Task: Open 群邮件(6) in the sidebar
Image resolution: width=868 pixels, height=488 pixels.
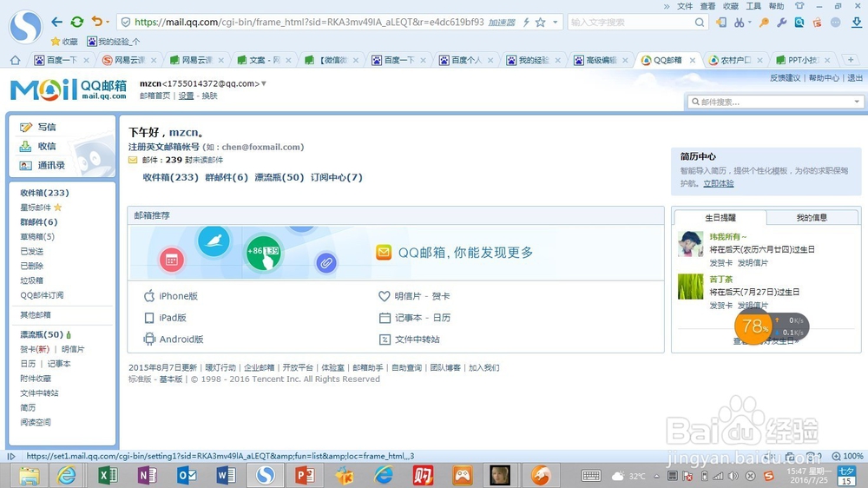Action: [x=39, y=222]
